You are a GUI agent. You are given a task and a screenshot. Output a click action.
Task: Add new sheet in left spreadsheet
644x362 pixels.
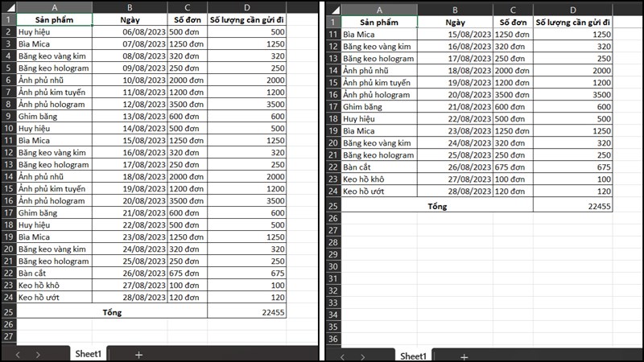138,355
